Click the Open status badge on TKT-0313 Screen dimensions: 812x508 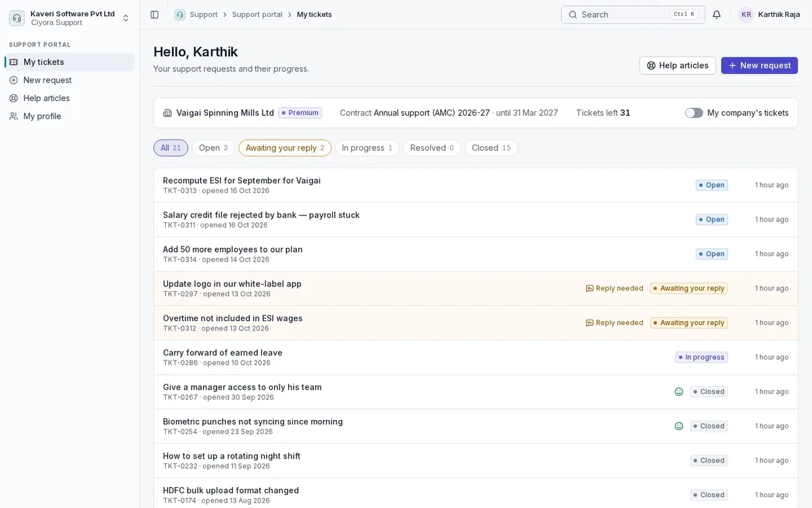click(x=712, y=185)
